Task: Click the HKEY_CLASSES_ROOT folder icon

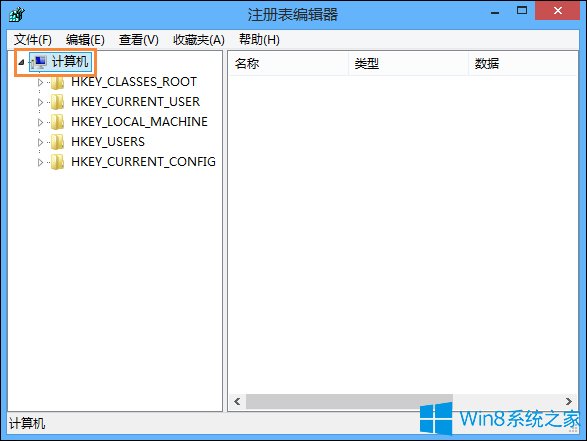Action: point(57,82)
